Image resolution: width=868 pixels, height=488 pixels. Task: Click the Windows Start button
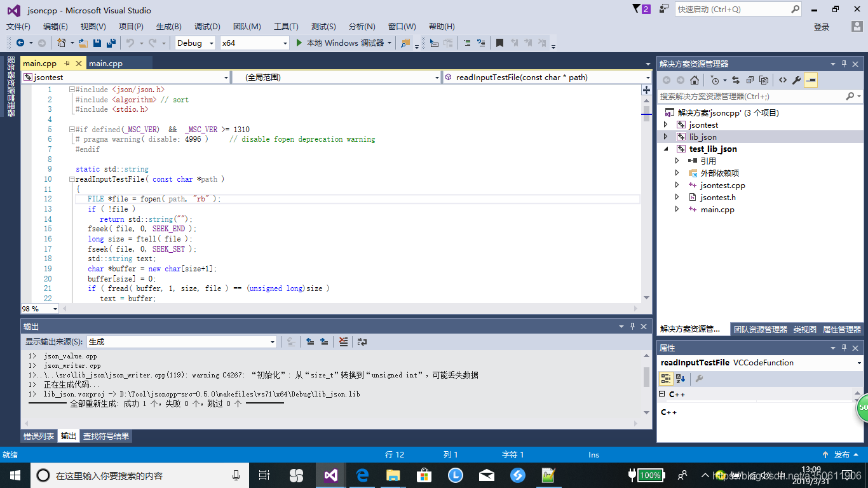coord(14,475)
